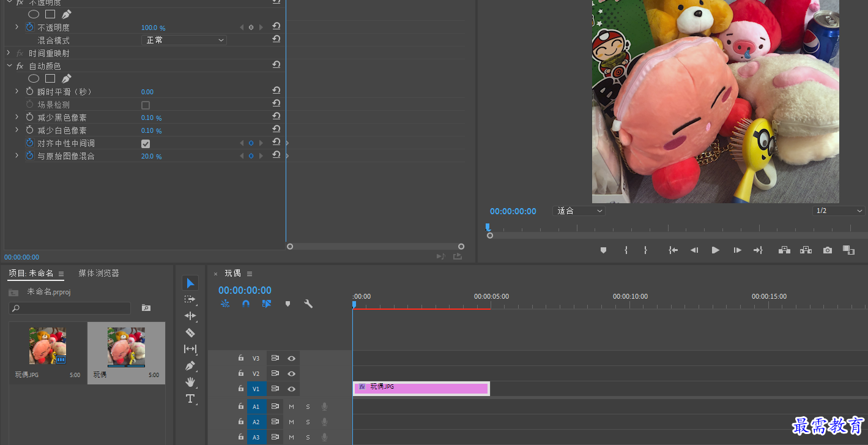
Task: Solo audio track A2
Action: pyautogui.click(x=308, y=422)
